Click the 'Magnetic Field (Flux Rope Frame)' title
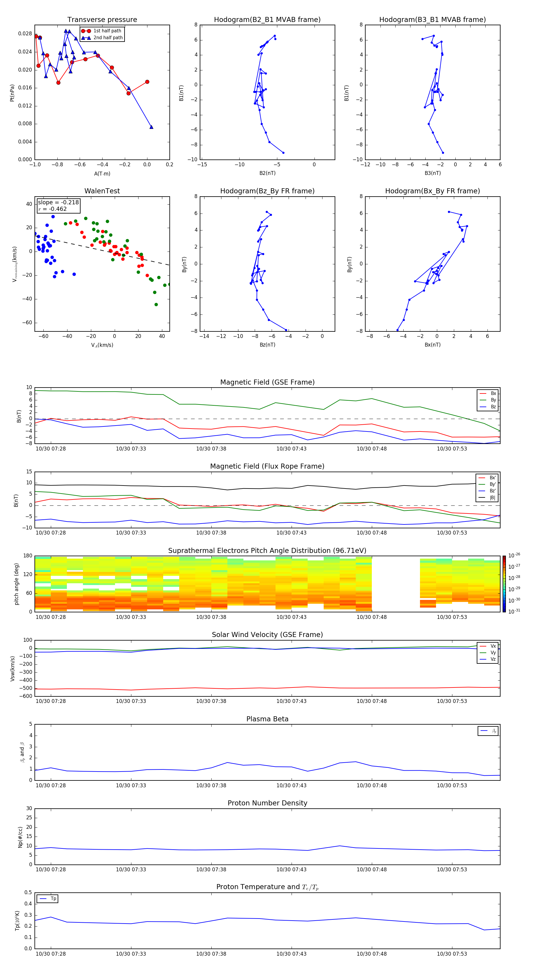The image size is (535, 980). (x=267, y=466)
